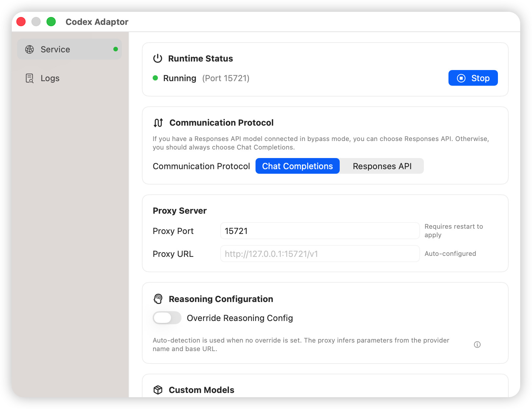
Task: Click the 'Runtime Status' heading
Action: (200, 59)
